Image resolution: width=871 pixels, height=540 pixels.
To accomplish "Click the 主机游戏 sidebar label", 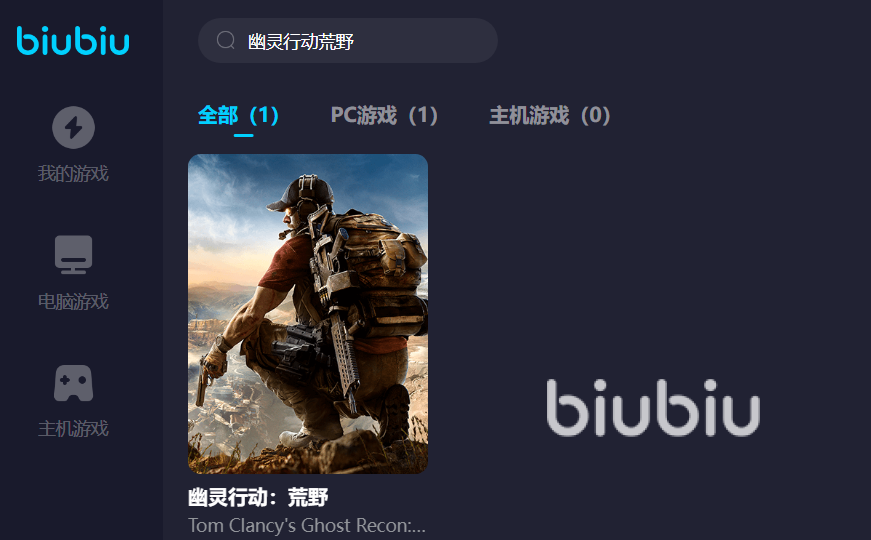I will click(x=73, y=428).
